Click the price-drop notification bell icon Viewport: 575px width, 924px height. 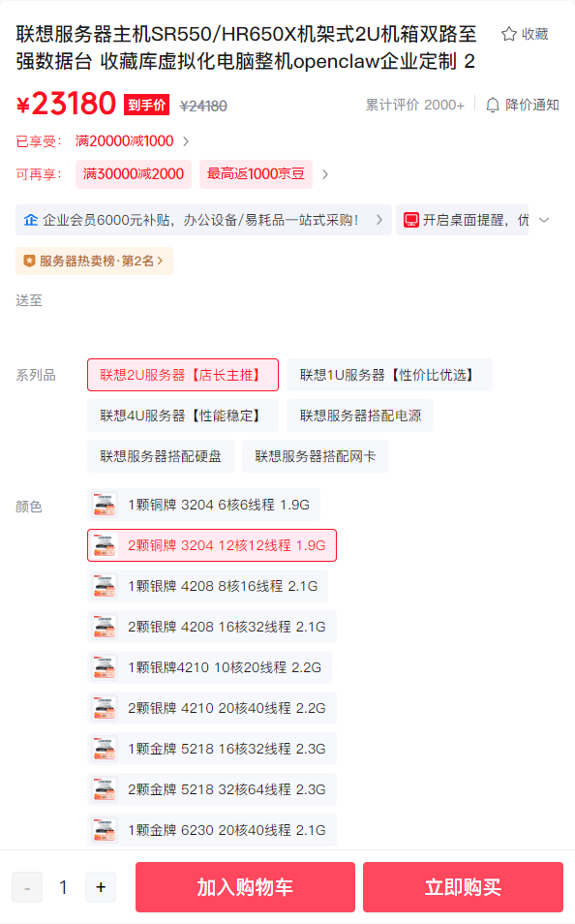point(493,105)
